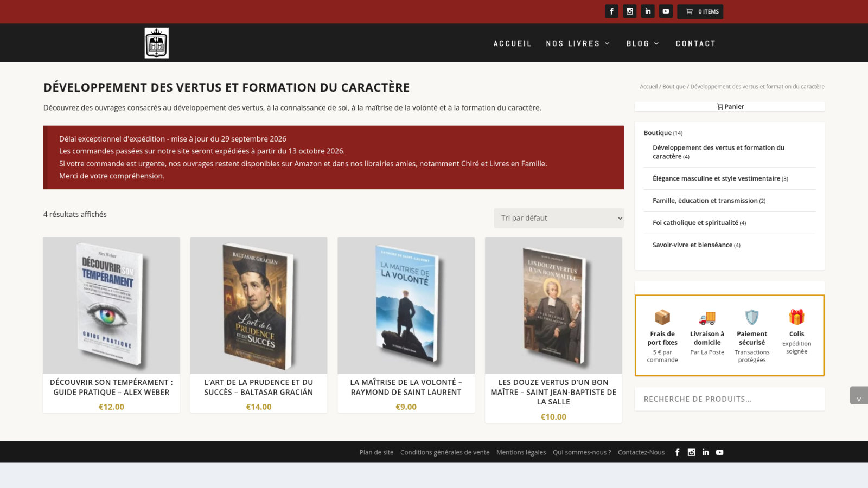Click Panier sidebar button
868x488 pixels.
(730, 107)
